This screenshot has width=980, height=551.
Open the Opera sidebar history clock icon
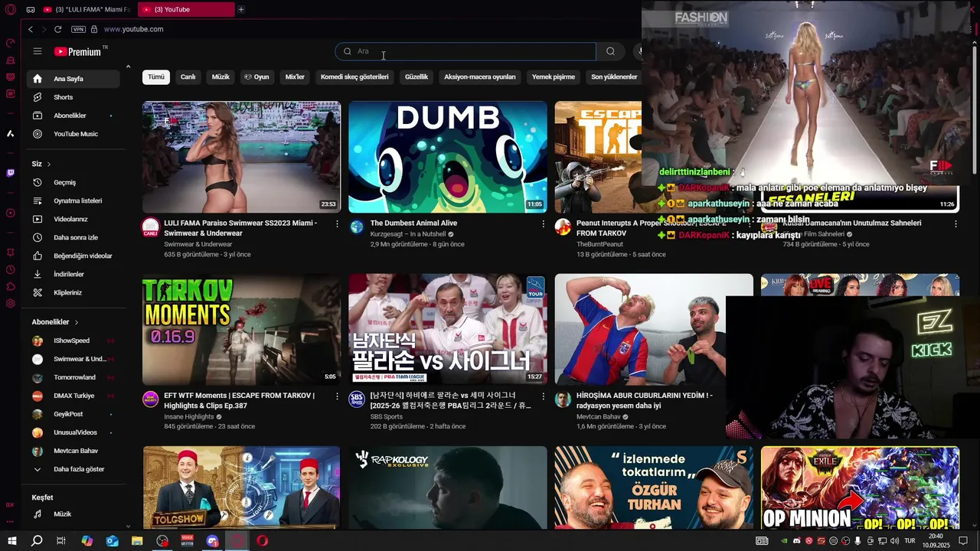pyautogui.click(x=10, y=269)
